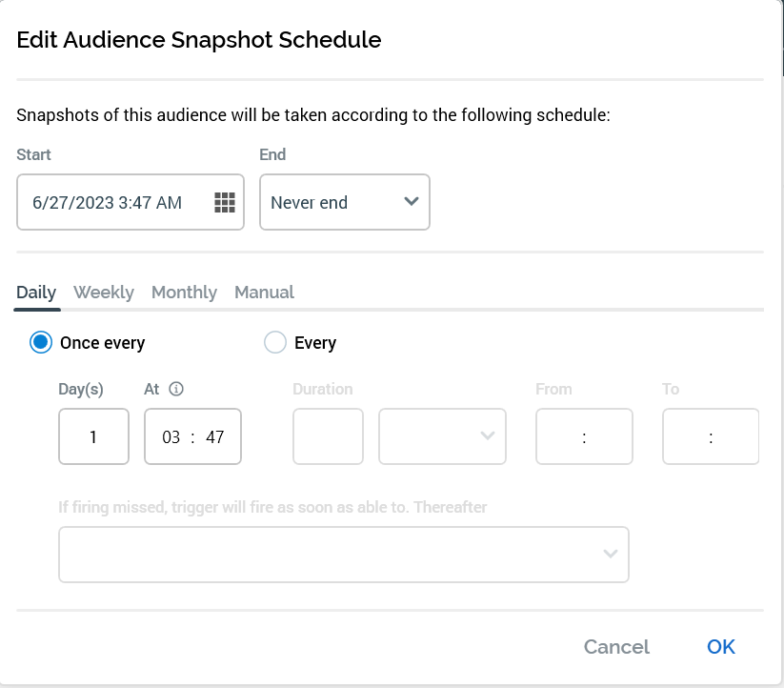Expand the 'Never end' End dropdown
Image resolution: width=784 pixels, height=688 pixels.
344,202
